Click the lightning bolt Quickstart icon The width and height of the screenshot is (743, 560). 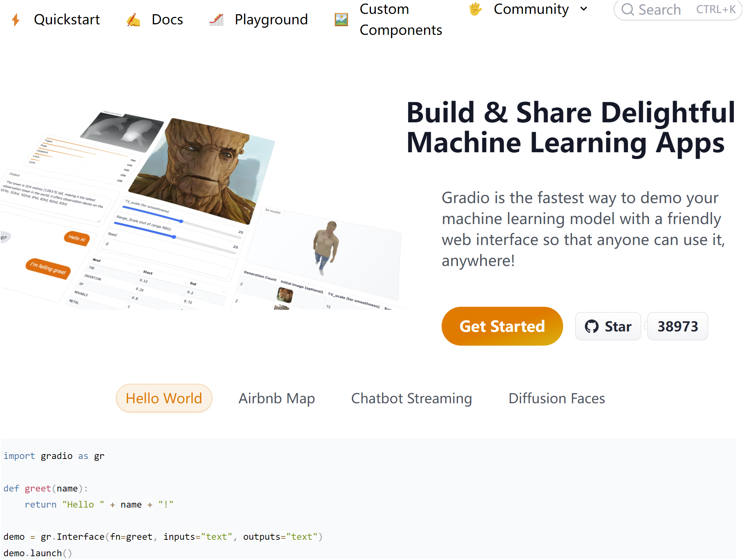click(16, 19)
